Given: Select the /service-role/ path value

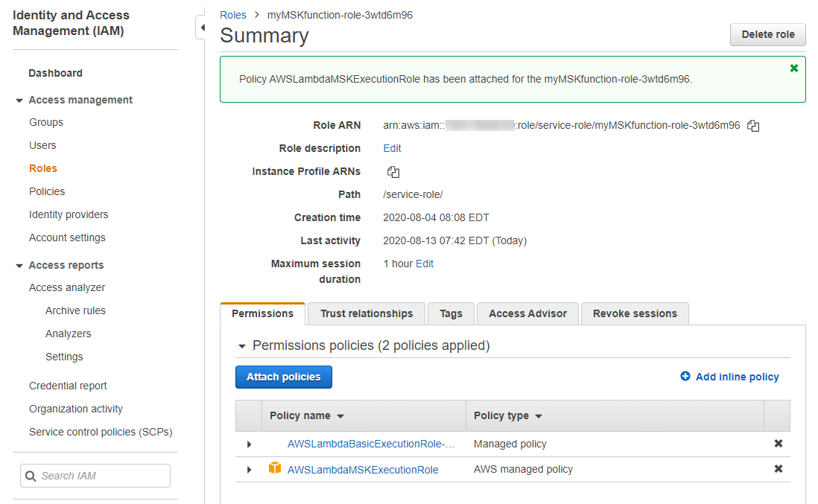Looking at the screenshot, I should (x=413, y=194).
